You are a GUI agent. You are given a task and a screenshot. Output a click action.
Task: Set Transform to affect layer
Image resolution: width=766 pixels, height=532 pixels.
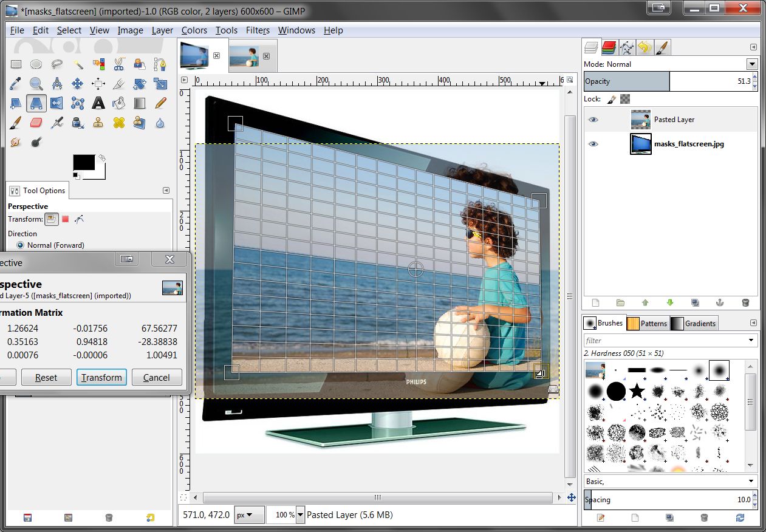[52, 219]
